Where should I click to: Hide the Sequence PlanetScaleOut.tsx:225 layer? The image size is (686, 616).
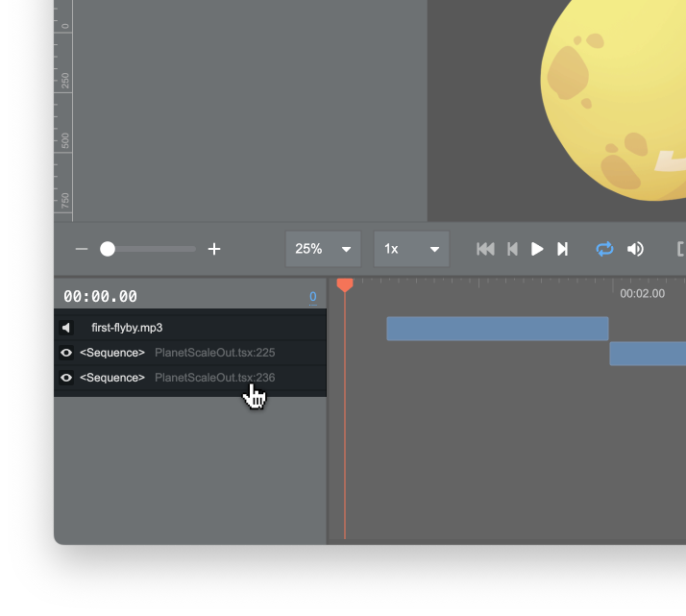tap(66, 353)
